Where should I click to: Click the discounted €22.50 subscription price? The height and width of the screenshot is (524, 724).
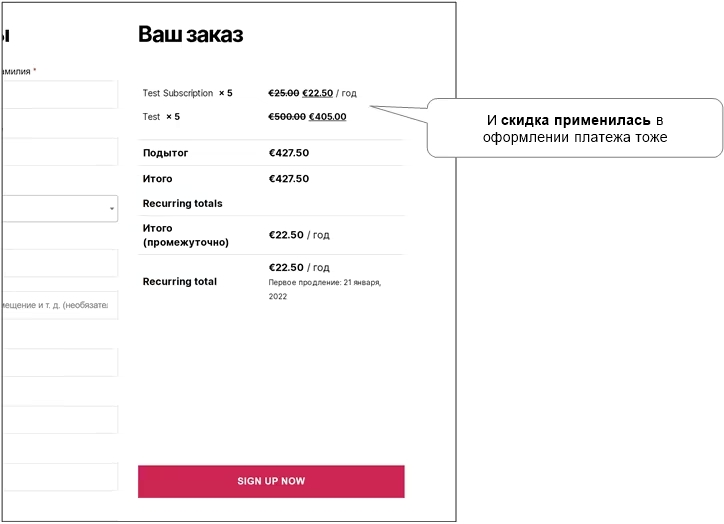[318, 93]
